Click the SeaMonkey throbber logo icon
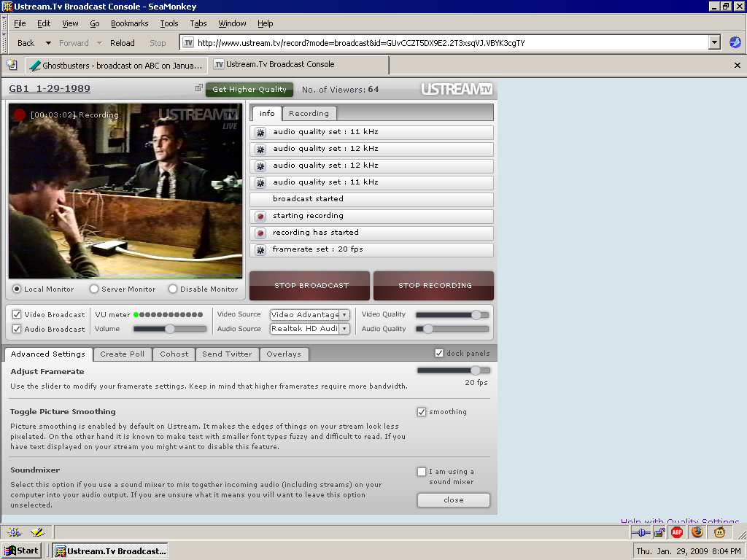 (x=735, y=42)
